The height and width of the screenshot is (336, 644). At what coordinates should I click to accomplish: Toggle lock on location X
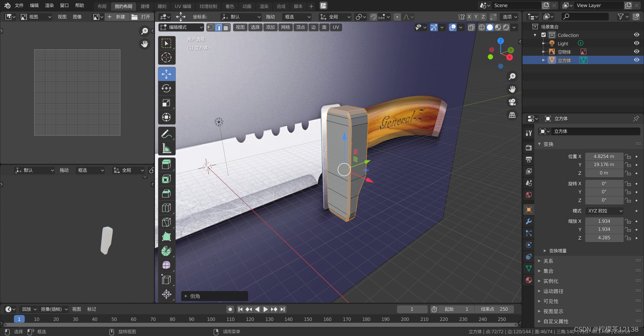628,156
